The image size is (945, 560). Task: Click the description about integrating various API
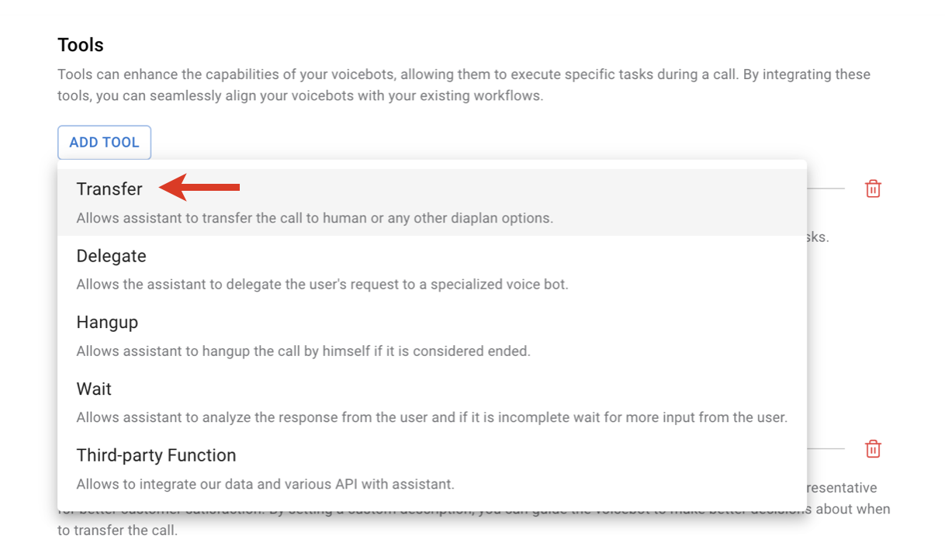[x=265, y=485]
